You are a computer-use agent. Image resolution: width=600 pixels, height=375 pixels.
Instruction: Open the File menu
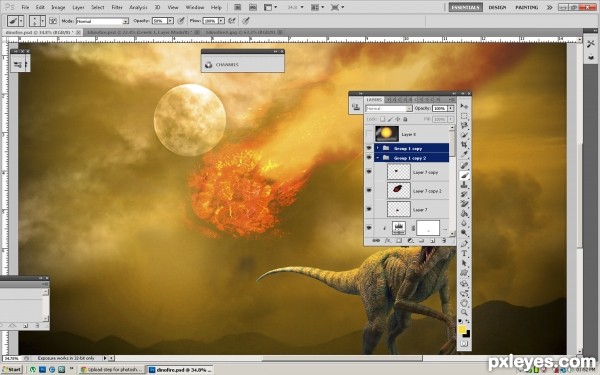pyautogui.click(x=25, y=7)
